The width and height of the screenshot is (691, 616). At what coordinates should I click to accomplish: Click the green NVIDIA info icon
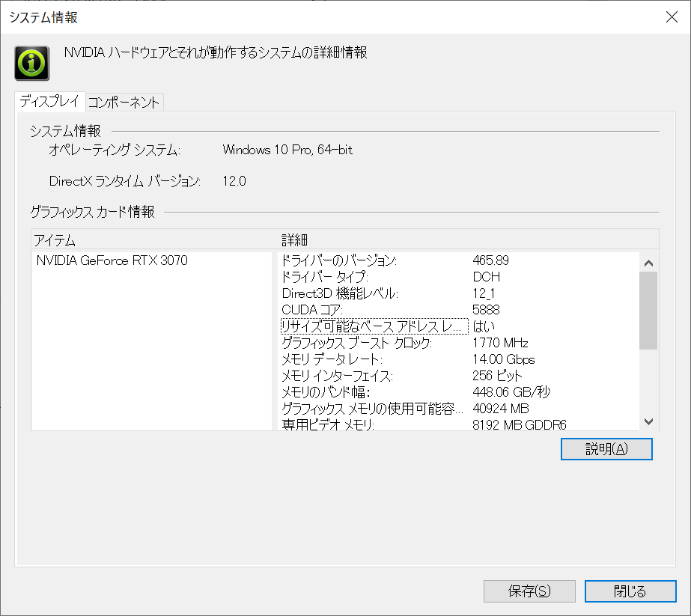[x=31, y=63]
